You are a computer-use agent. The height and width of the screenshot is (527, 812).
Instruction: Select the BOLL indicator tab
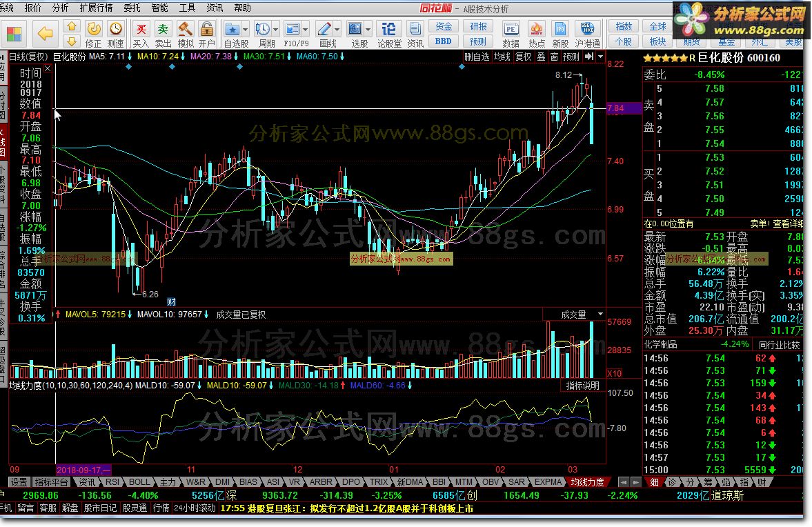(x=139, y=482)
